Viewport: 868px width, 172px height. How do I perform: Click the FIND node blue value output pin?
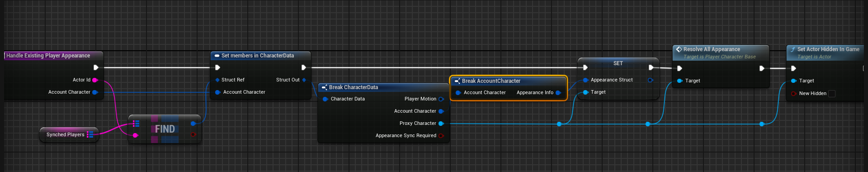[x=193, y=123]
